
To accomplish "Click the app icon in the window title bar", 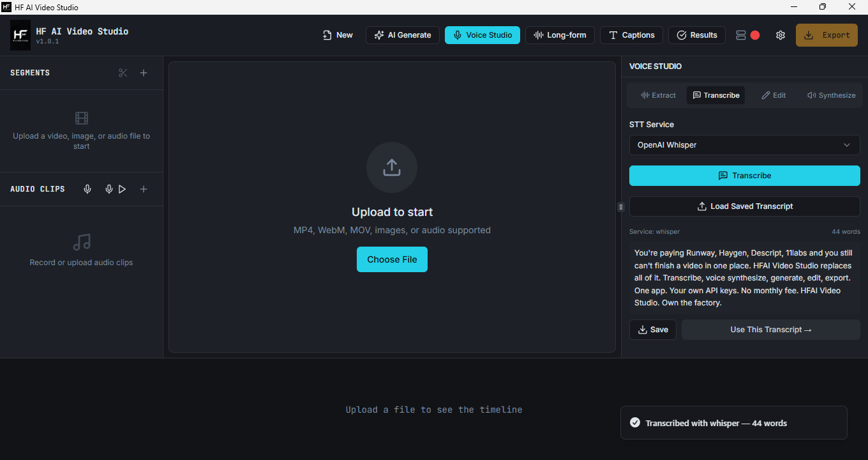I will [6, 7].
